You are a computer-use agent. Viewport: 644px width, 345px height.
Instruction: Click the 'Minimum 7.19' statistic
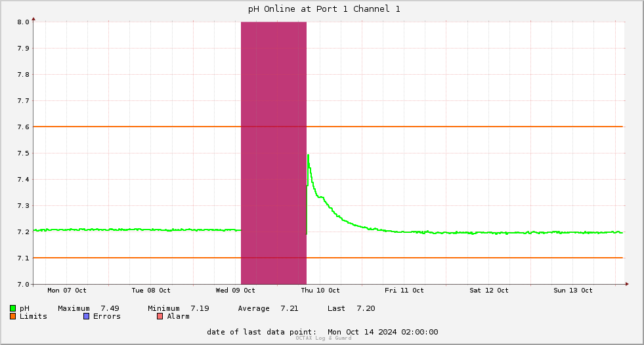pyautogui.click(x=179, y=308)
